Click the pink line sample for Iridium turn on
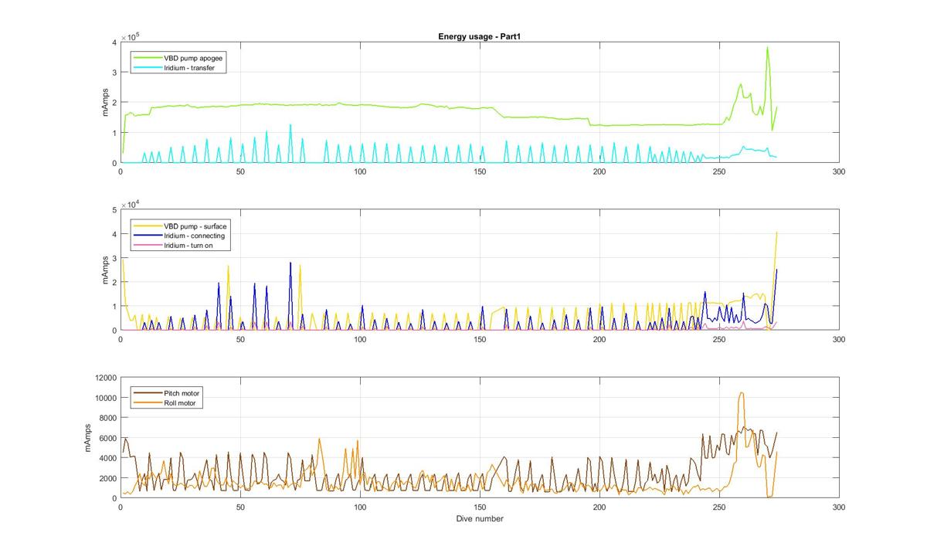The width and height of the screenshot is (927, 560). (x=148, y=245)
